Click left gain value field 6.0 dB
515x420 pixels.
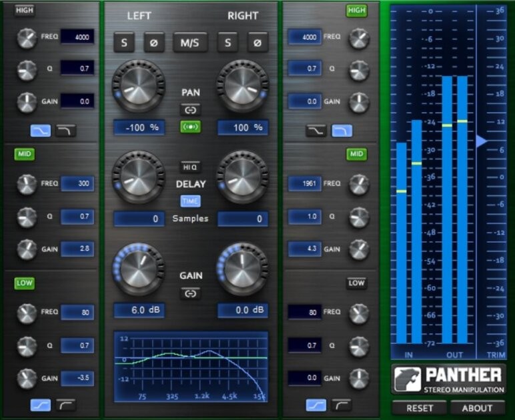(139, 310)
